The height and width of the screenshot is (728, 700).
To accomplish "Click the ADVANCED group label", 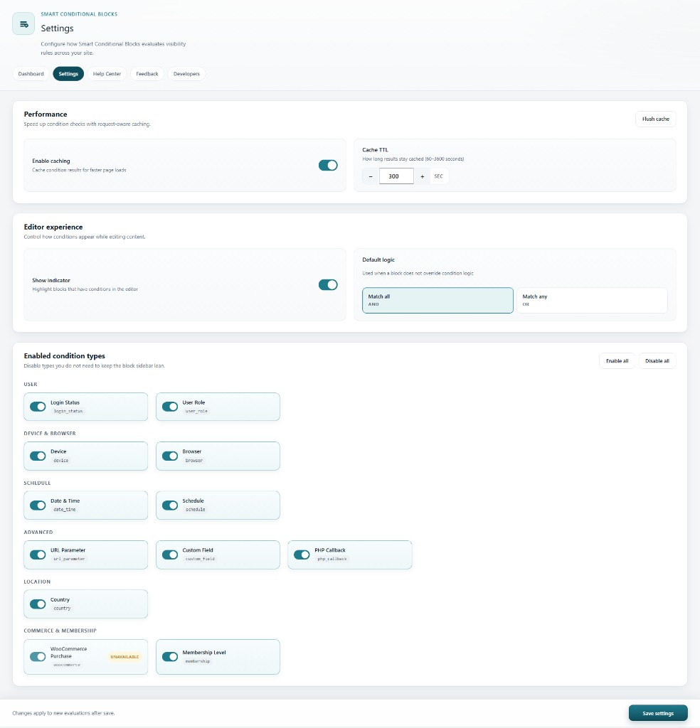I will pos(38,532).
